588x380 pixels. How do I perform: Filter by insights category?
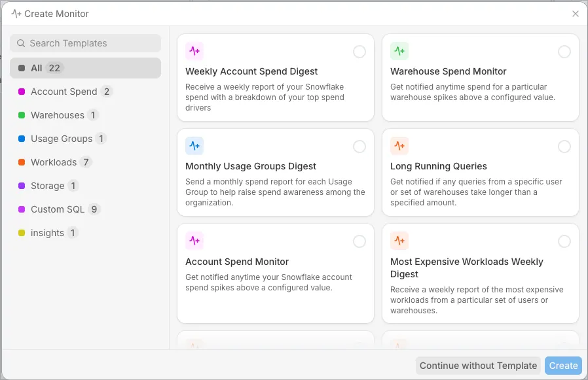[x=86, y=233]
